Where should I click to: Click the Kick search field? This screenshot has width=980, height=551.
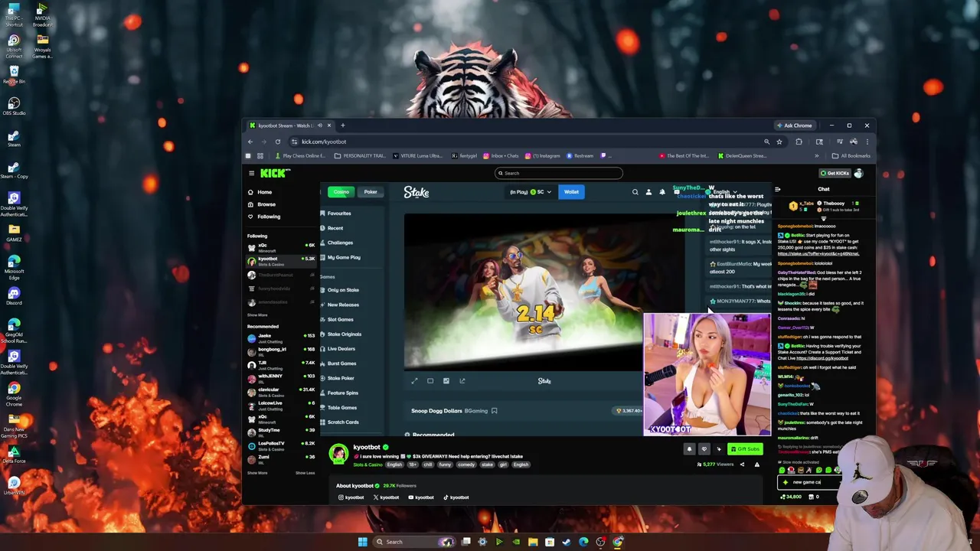pos(558,173)
